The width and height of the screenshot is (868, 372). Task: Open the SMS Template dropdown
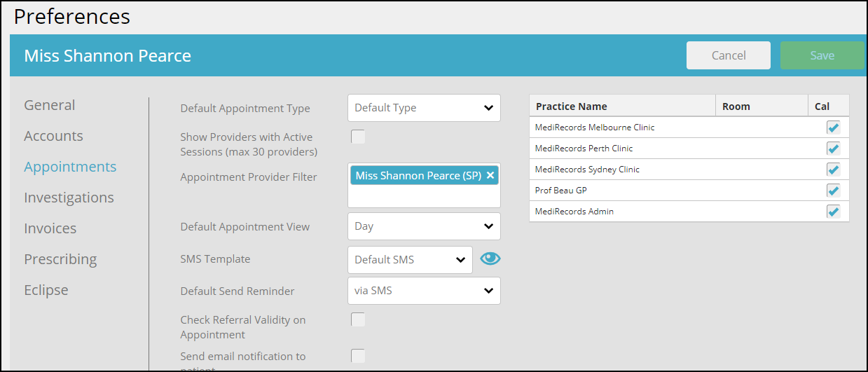[410, 260]
